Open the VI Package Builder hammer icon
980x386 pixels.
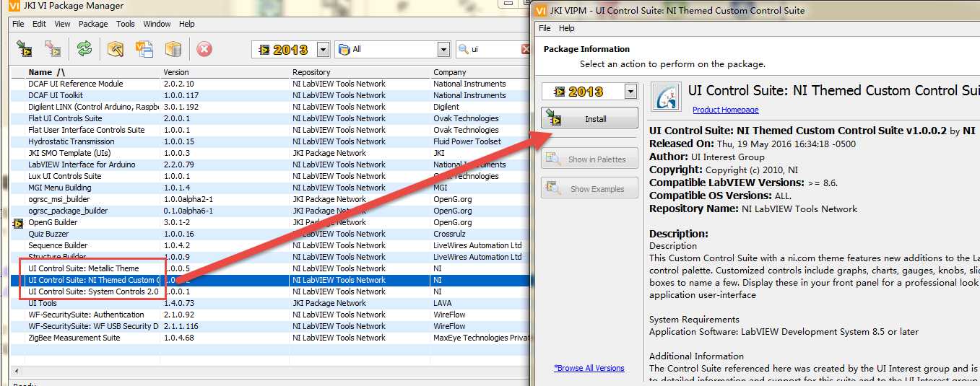[x=116, y=49]
